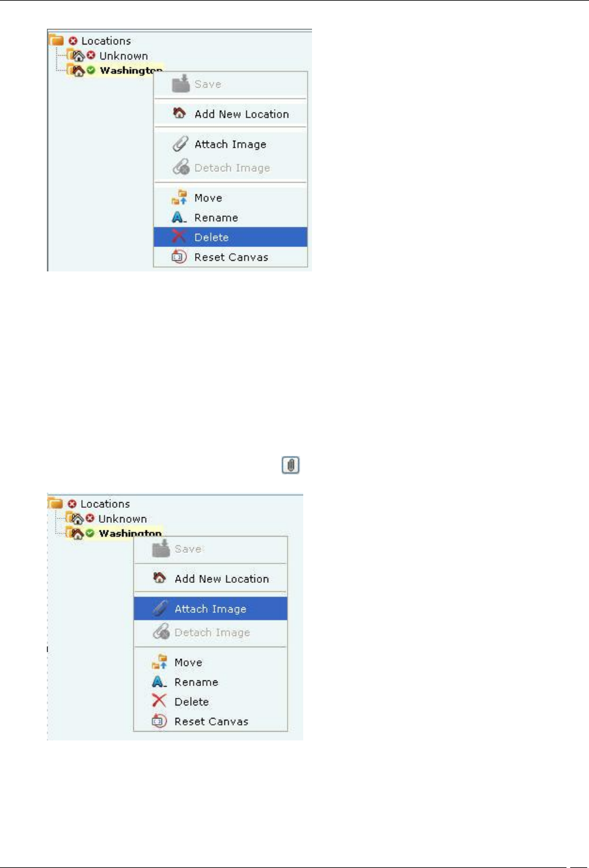589x868 pixels.
Task: Click Rename letter A icon in upper menu
Action: click(179, 217)
